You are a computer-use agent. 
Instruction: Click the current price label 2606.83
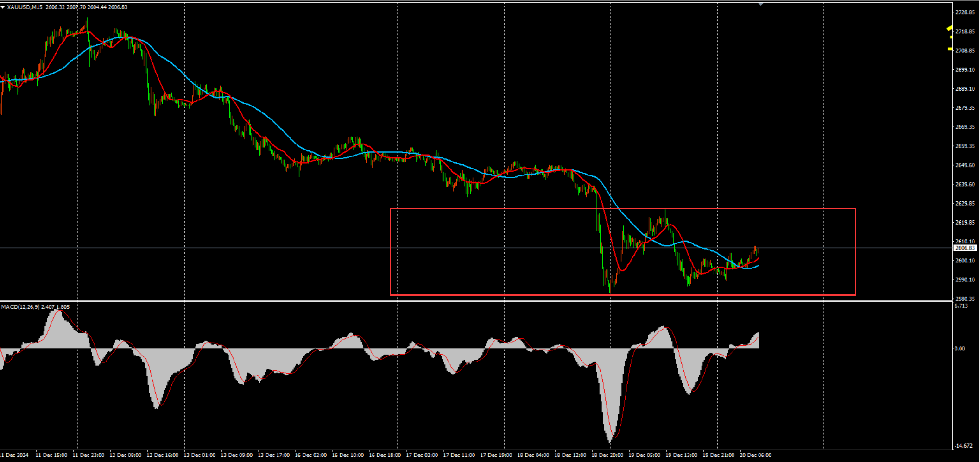click(965, 248)
